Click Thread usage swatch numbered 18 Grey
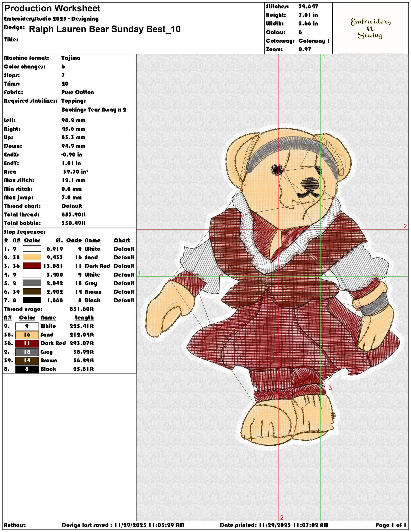Image resolution: width=411 pixels, height=532 pixels. click(x=27, y=352)
